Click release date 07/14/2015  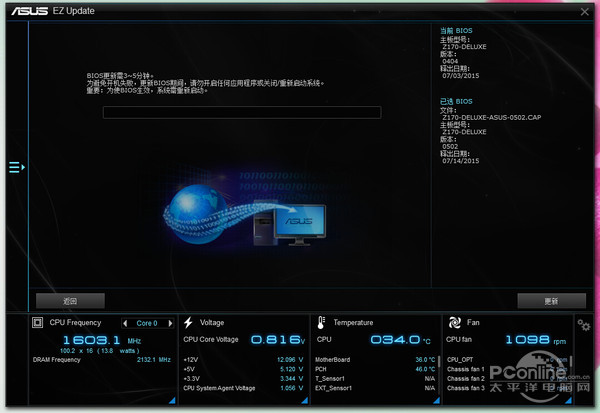pyautogui.click(x=461, y=161)
